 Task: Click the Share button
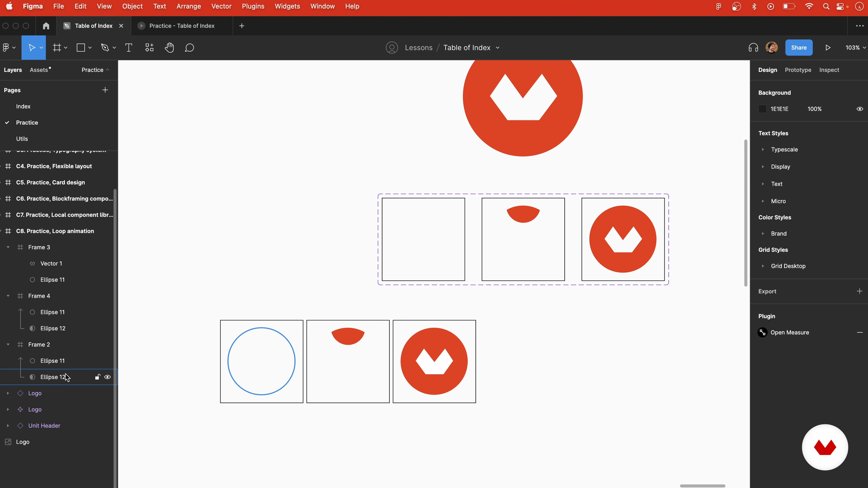[799, 47]
